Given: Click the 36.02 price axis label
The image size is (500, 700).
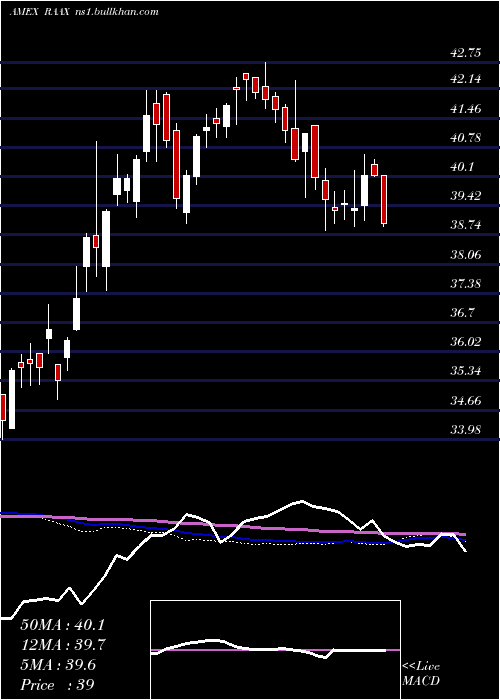Looking at the screenshot, I should pyautogui.click(x=466, y=342).
